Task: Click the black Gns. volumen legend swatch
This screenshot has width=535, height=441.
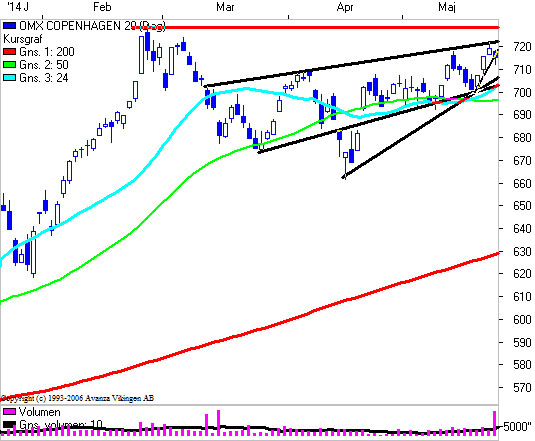Action: pos(10,425)
